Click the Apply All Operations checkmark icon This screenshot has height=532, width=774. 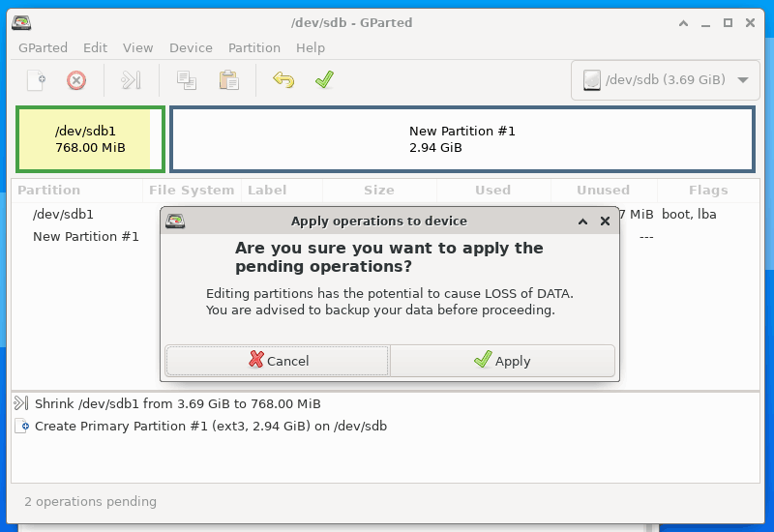[324, 79]
